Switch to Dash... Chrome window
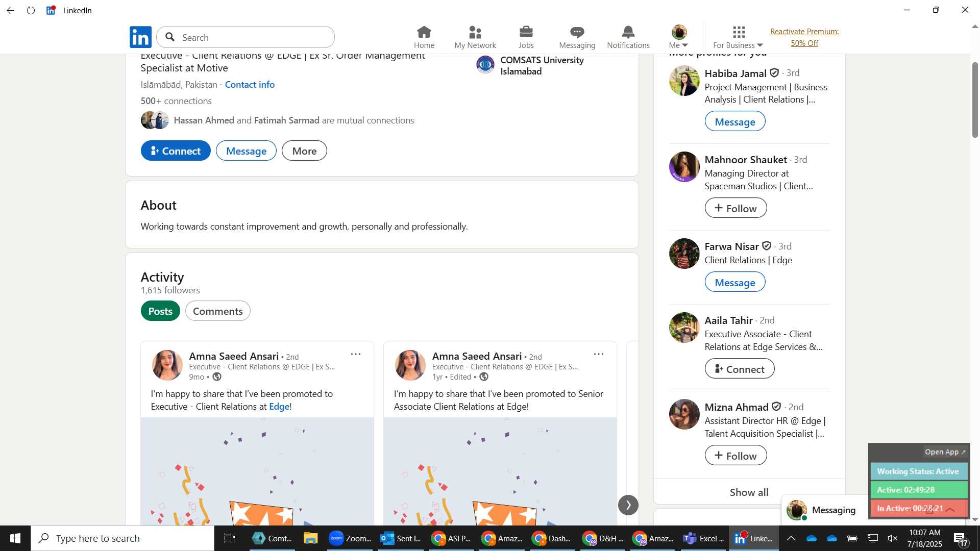The height and width of the screenshot is (551, 980). pos(551,538)
